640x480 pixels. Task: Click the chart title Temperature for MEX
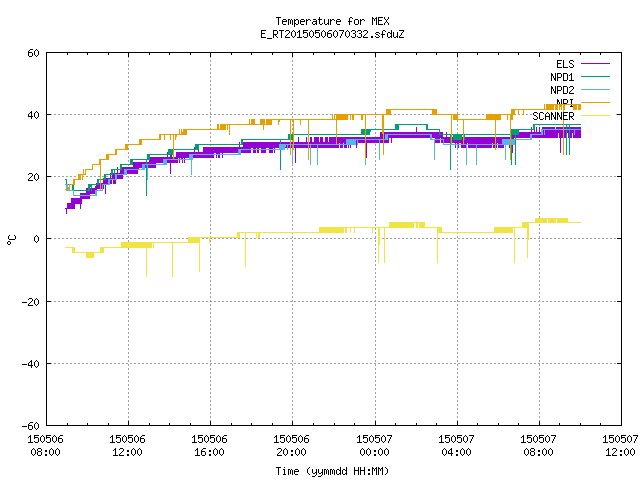click(x=332, y=21)
